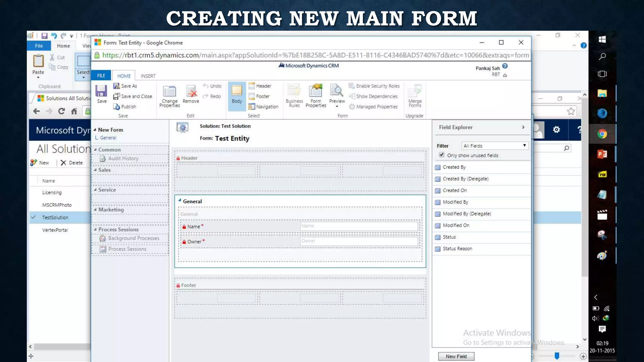Open Home tab in Paint window
The width and height of the screenshot is (644, 362).
[x=63, y=46]
